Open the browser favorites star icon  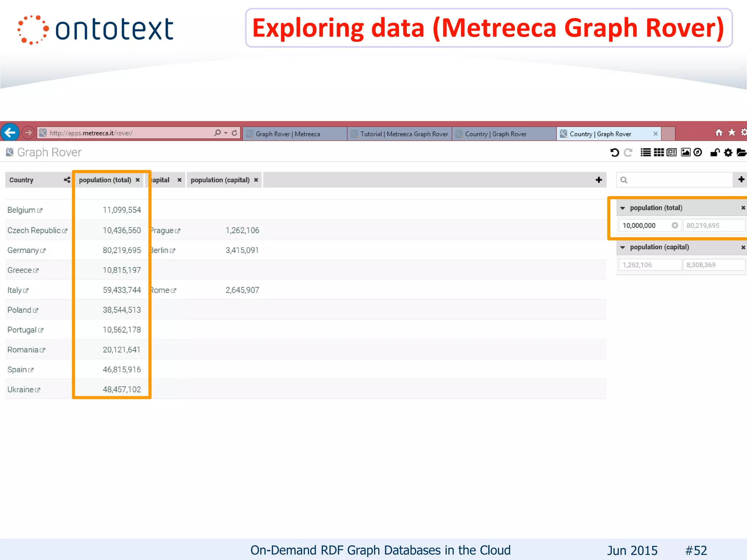pyautogui.click(x=731, y=132)
